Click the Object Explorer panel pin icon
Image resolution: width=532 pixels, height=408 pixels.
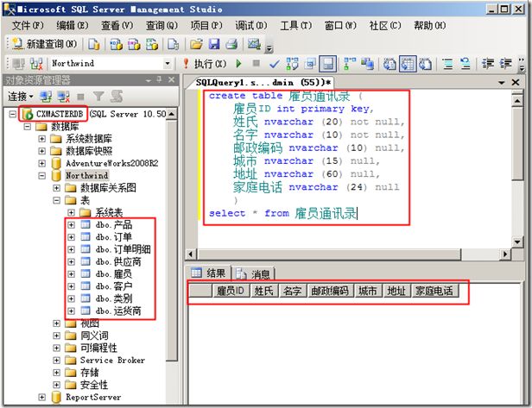pyautogui.click(x=159, y=79)
